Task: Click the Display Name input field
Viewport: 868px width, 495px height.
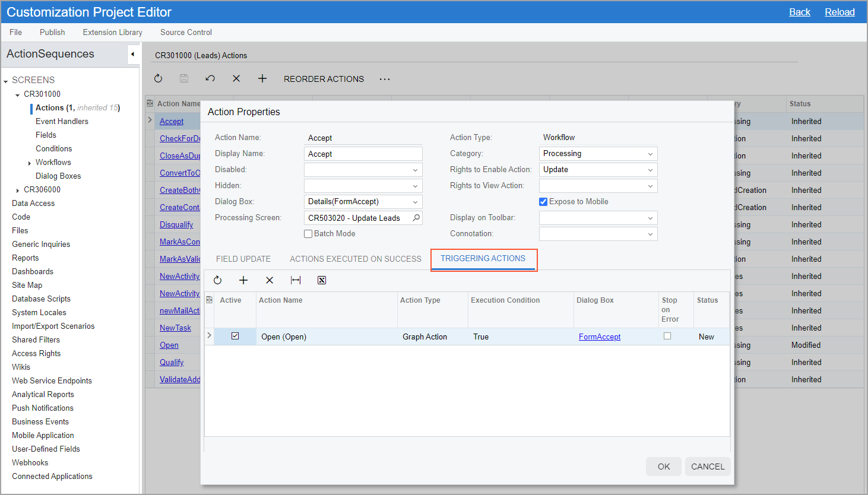Action: (363, 154)
